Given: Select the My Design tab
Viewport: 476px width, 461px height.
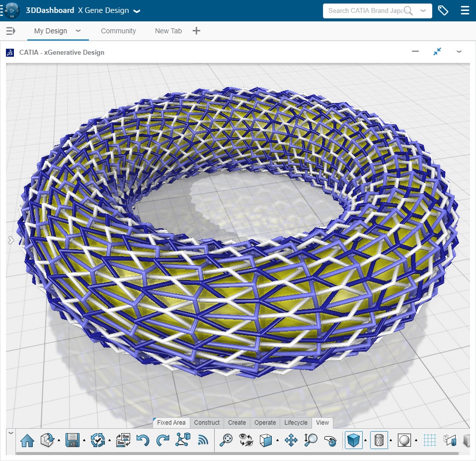Looking at the screenshot, I should [50, 31].
